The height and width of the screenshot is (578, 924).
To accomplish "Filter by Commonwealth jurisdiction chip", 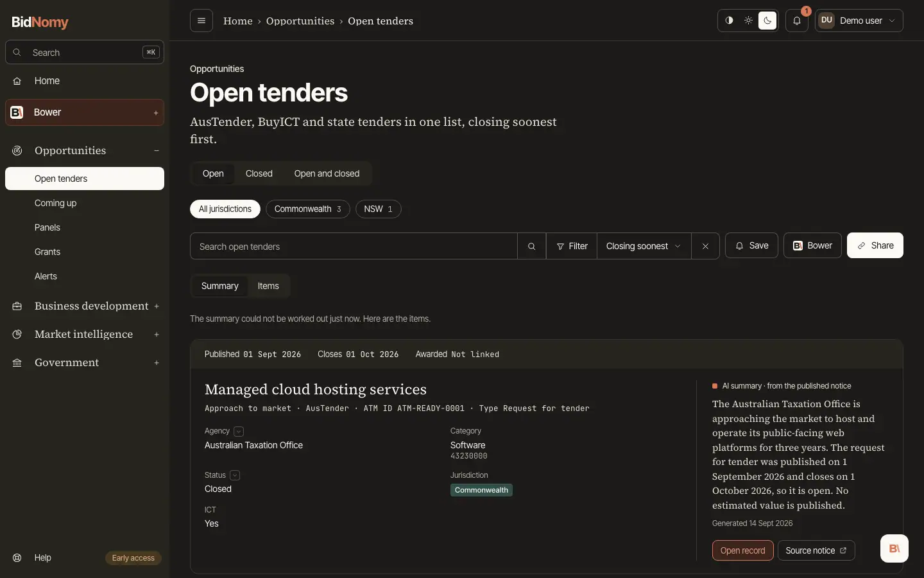I will coord(308,209).
